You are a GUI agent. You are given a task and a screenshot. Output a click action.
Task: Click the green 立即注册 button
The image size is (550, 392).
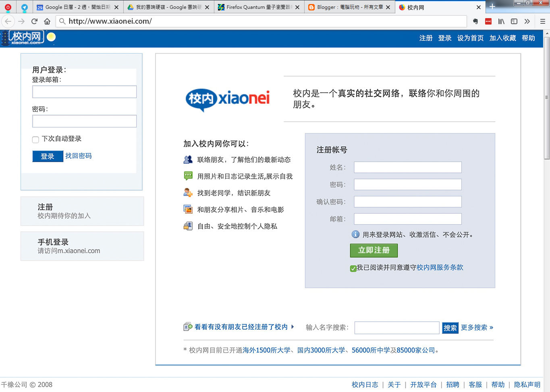(x=374, y=250)
